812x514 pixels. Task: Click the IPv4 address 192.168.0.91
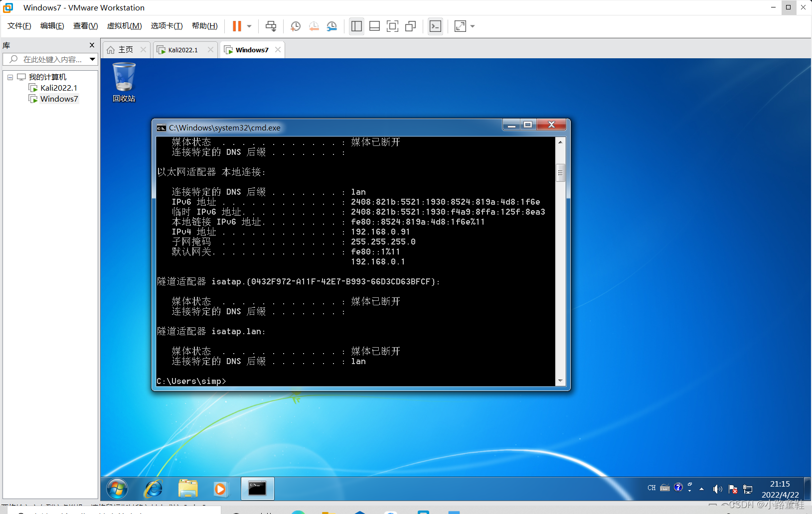(380, 232)
